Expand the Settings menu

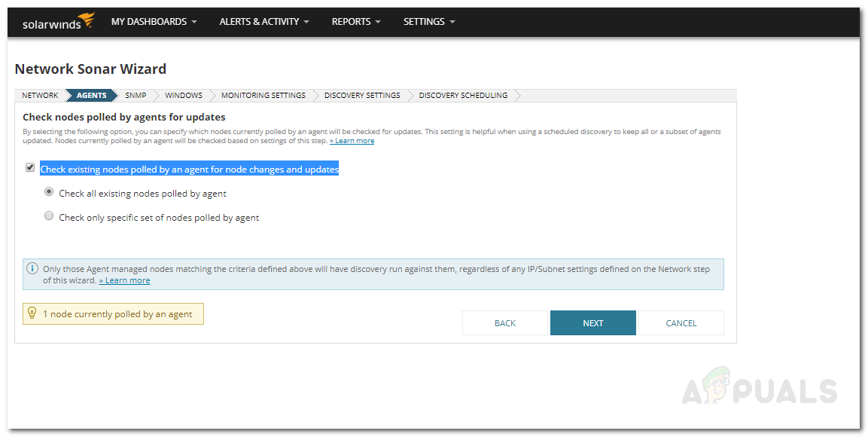tap(429, 22)
